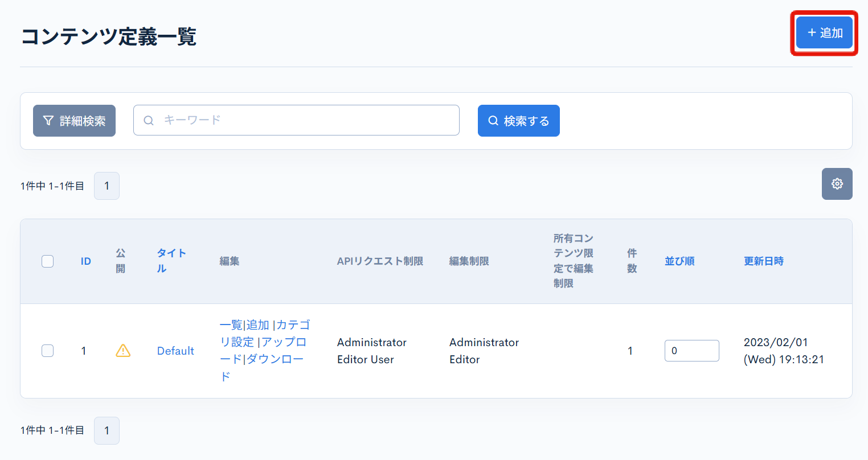Click the アップロード upload link for Default
Viewport: 868px width, 460px height.
[x=263, y=350]
